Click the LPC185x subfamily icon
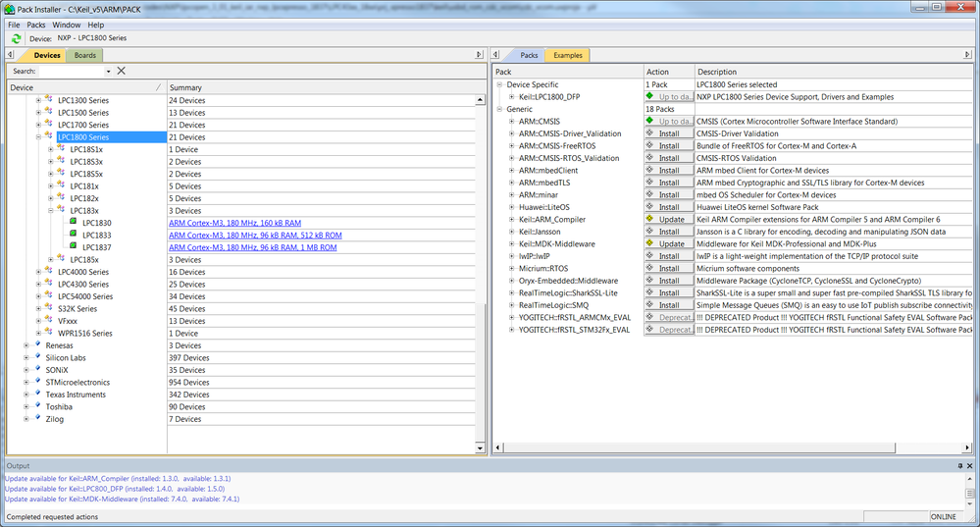 (61, 259)
